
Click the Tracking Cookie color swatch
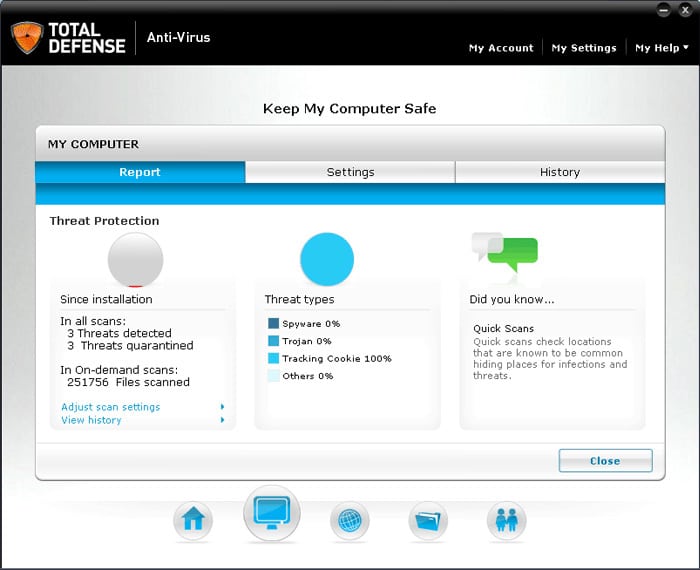click(x=273, y=358)
